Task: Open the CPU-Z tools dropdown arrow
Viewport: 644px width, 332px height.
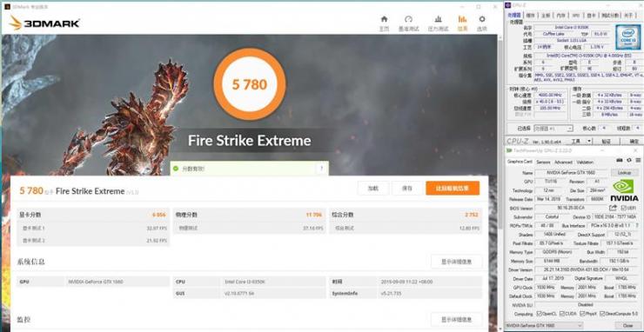Action: (x=589, y=141)
